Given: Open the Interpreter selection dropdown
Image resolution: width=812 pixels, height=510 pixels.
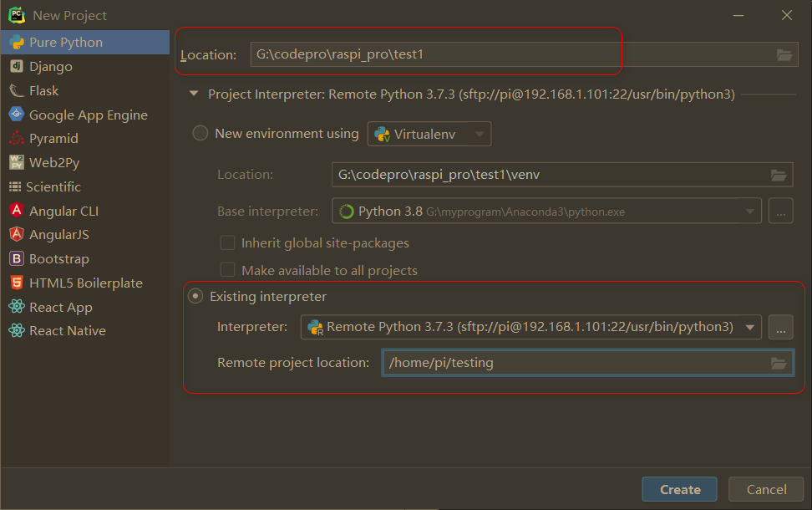Looking at the screenshot, I should (749, 327).
